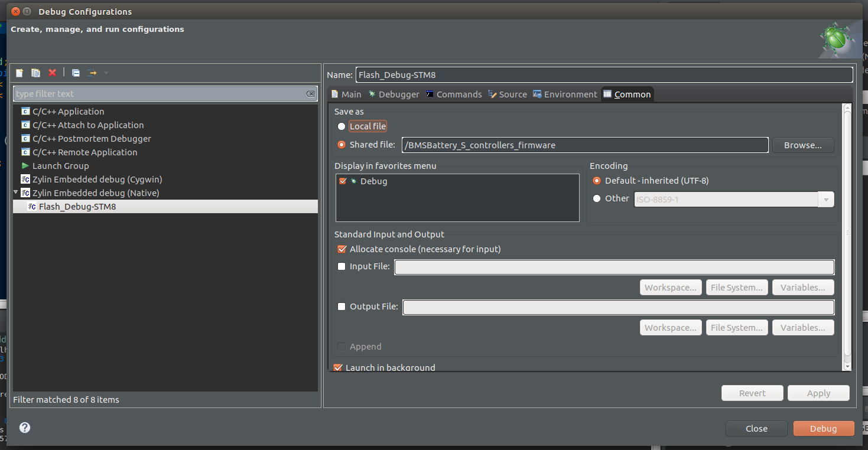Click Workspace button under Output File
The image size is (868, 450).
671,328
